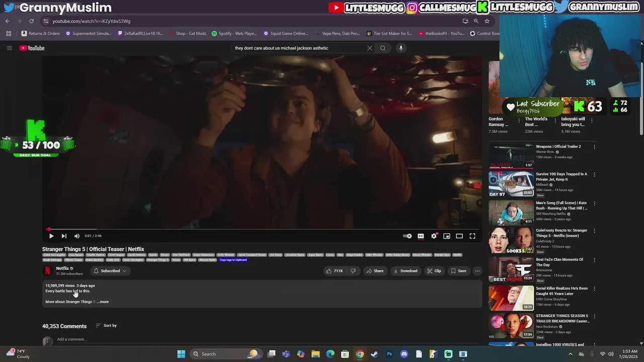Click the YouTube search magnifier button
Viewport: 644px width, 362px height.
pos(383,48)
